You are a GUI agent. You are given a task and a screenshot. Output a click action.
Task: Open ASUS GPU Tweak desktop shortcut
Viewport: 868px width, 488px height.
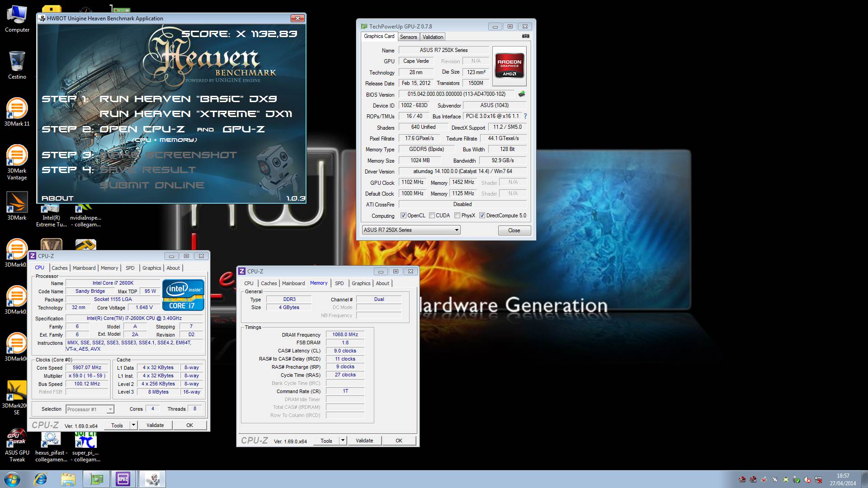[17, 445]
